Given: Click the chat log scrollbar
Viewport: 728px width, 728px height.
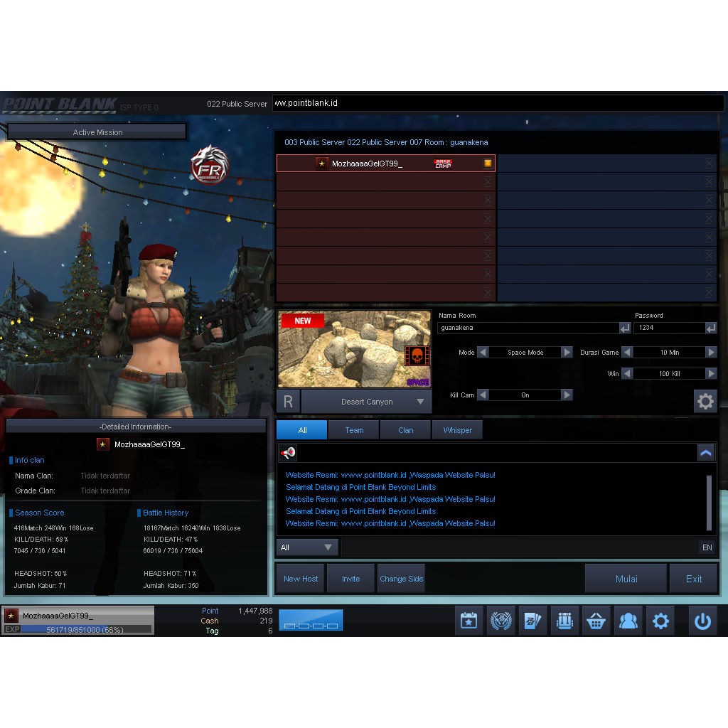Looking at the screenshot, I should coord(709,502).
